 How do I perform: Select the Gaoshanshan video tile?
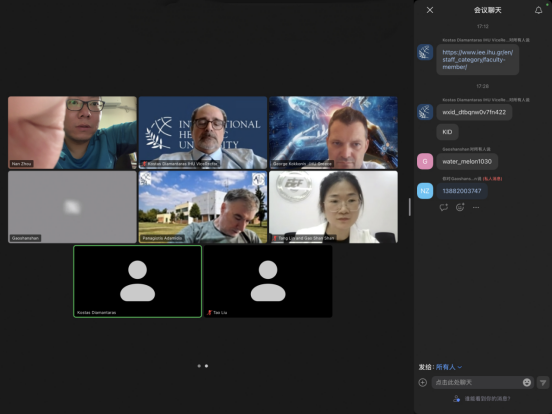pyautogui.click(x=72, y=207)
